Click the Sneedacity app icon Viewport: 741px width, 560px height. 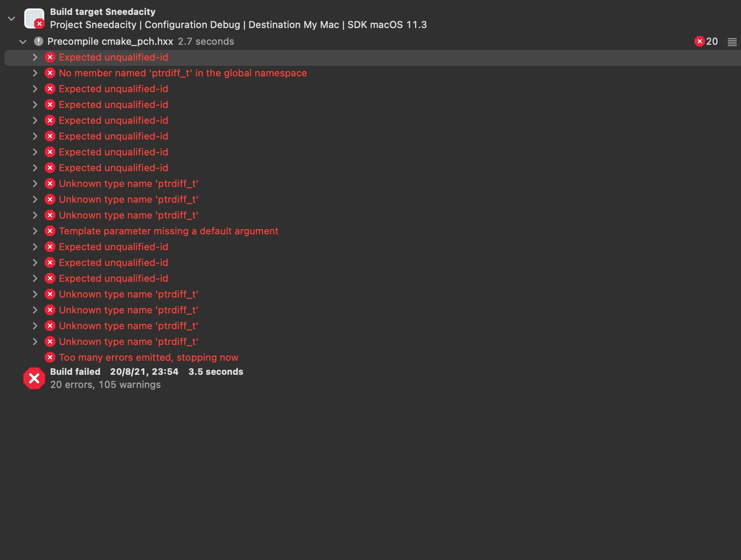point(33,18)
